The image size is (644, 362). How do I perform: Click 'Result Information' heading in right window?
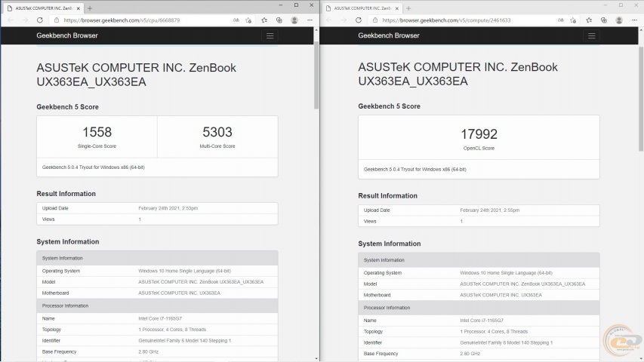click(388, 196)
